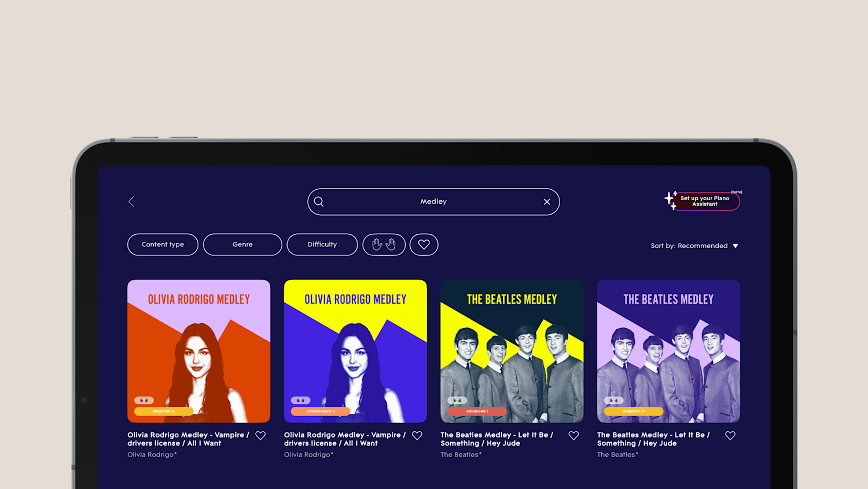Click the song title under the Beginner II card
Viewport: 868px width, 489px height.
pos(188,439)
